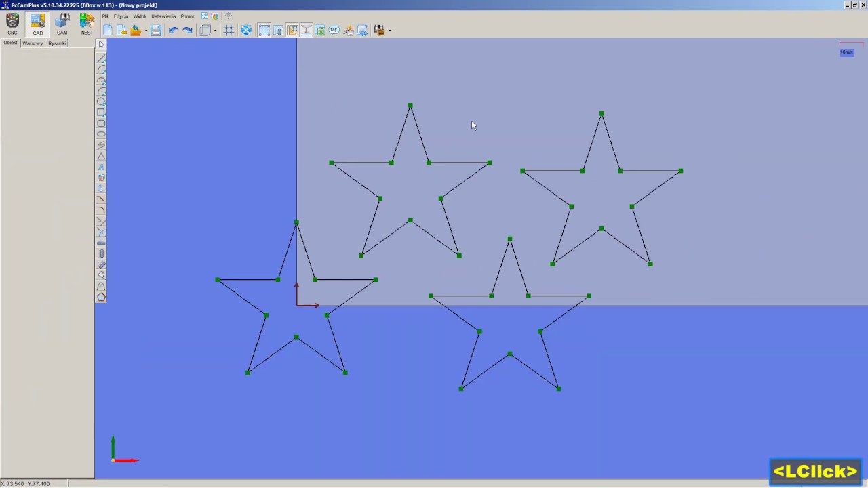868x488 pixels.
Task: Open the dropdown next to the 3D view cube
Action: tap(215, 30)
